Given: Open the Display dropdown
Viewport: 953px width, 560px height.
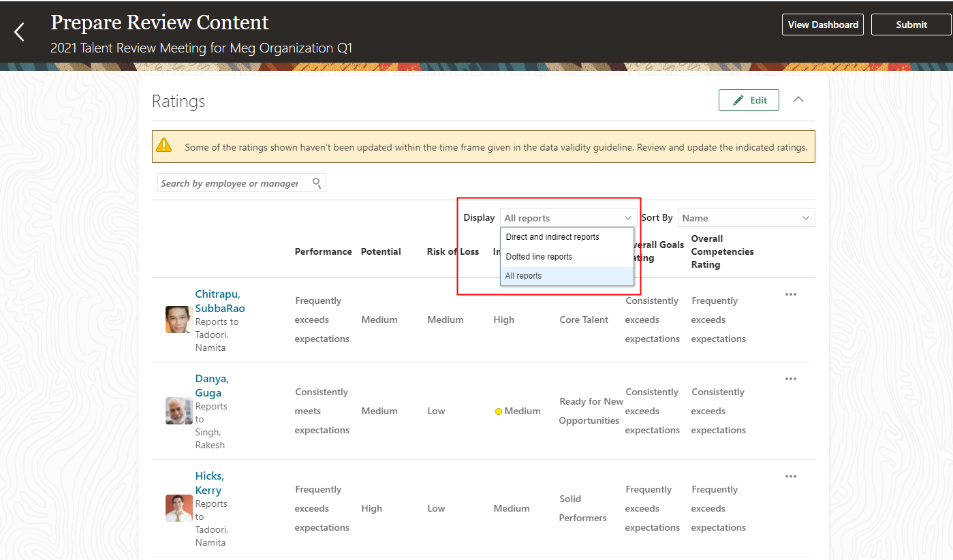Looking at the screenshot, I should [568, 218].
